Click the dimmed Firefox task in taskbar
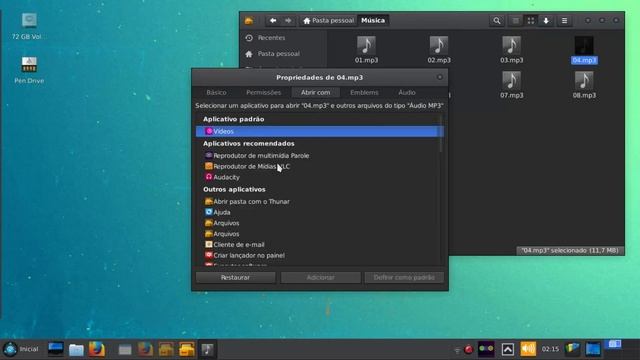The image size is (640, 360). click(145, 349)
